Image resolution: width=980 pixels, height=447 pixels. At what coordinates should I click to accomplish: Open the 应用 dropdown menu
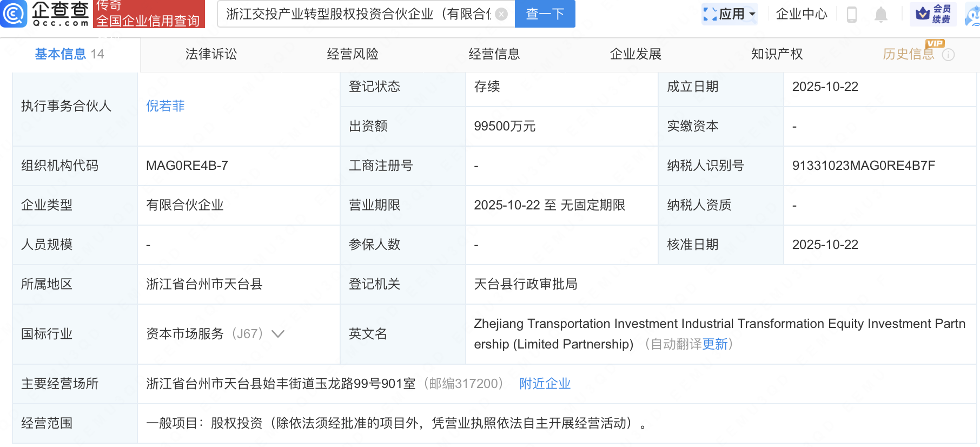pos(730,14)
